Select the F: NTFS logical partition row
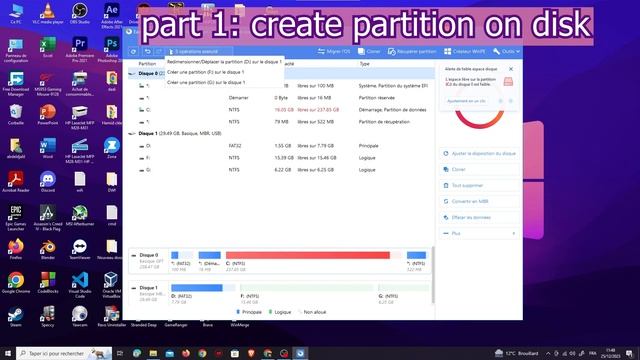 pyautogui.click(x=281, y=158)
